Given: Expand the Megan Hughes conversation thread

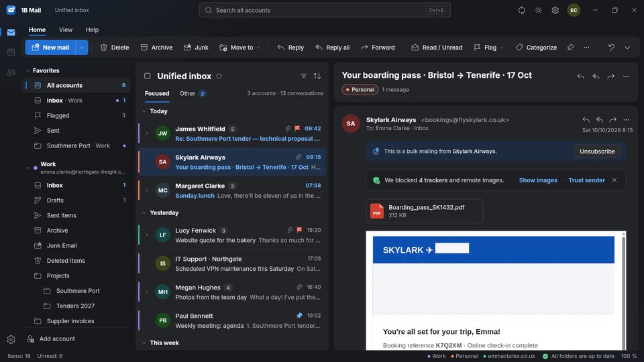Looking at the screenshot, I should [147, 292].
